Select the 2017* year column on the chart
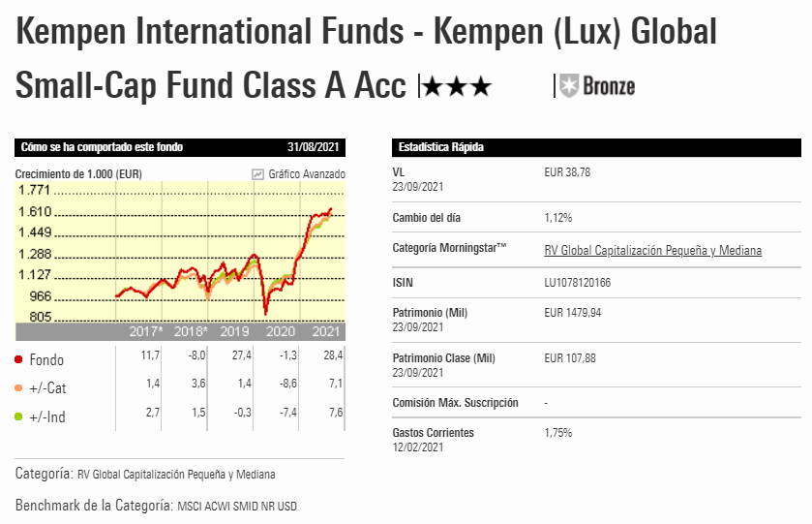The height and width of the screenshot is (524, 812). tap(146, 332)
